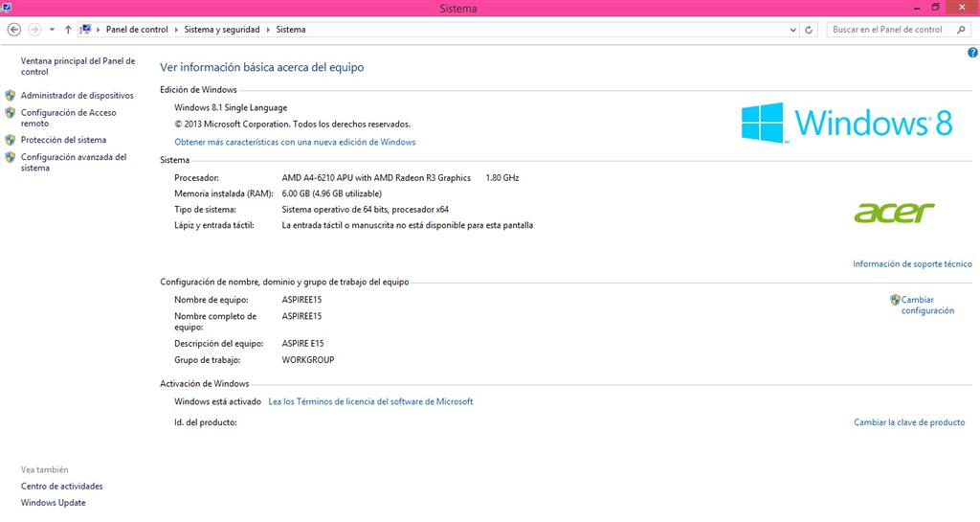Click the 6.00 GB RAM value
This screenshot has height=522, width=980.
tap(332, 193)
